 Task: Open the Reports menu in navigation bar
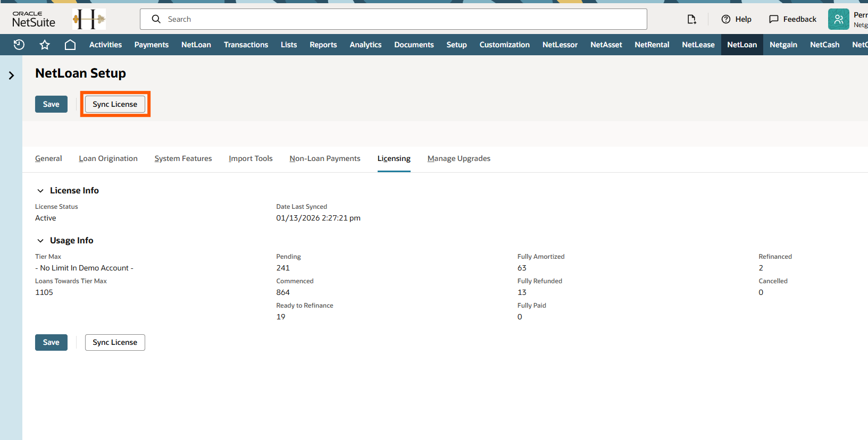pos(323,45)
